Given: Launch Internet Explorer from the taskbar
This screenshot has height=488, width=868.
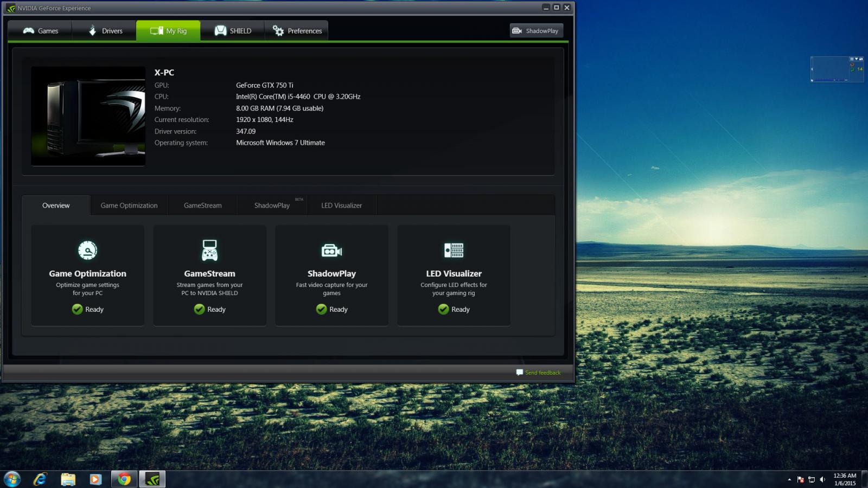Looking at the screenshot, I should tap(40, 479).
